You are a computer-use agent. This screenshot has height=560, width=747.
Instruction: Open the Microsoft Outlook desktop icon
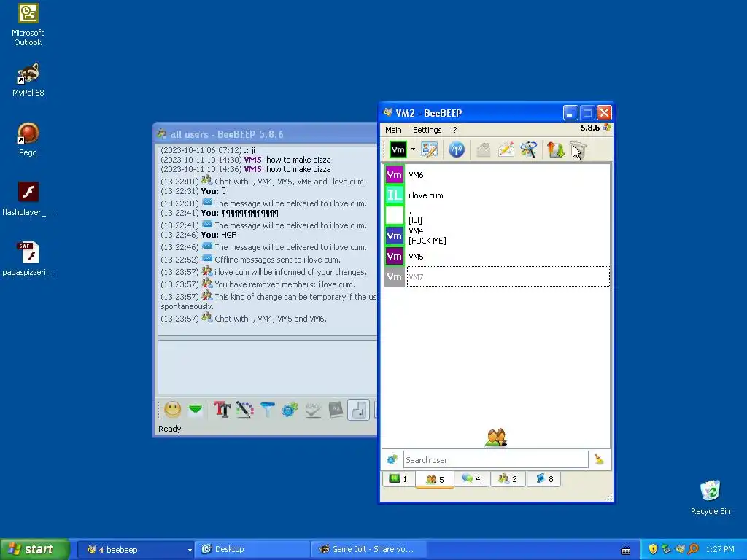click(x=28, y=25)
